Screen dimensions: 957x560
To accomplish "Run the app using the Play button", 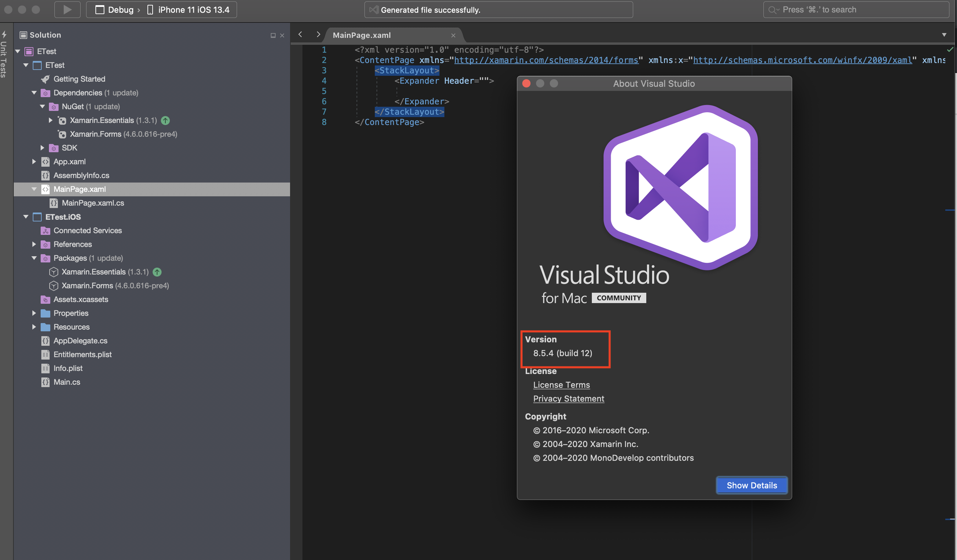I will (x=67, y=9).
